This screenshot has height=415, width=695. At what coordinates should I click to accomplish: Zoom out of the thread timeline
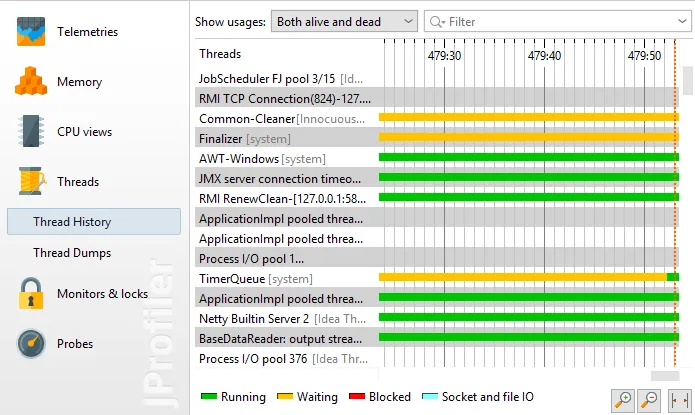tap(649, 400)
